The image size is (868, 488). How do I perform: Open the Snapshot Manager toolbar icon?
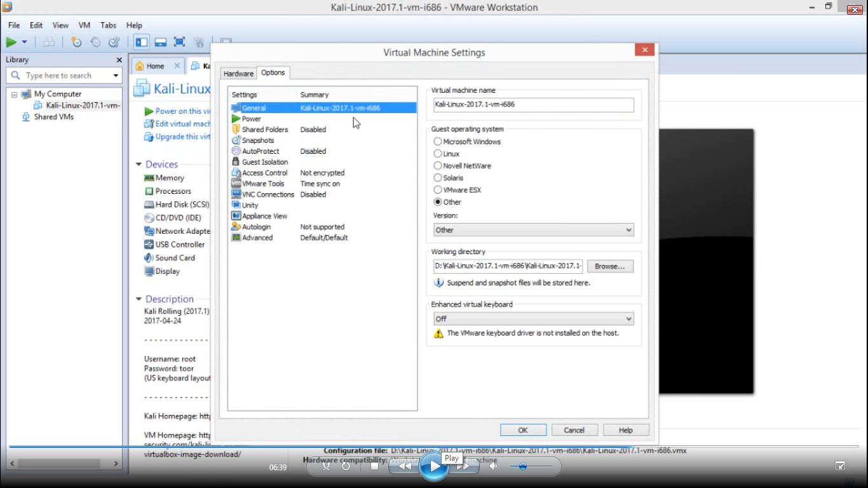click(113, 42)
